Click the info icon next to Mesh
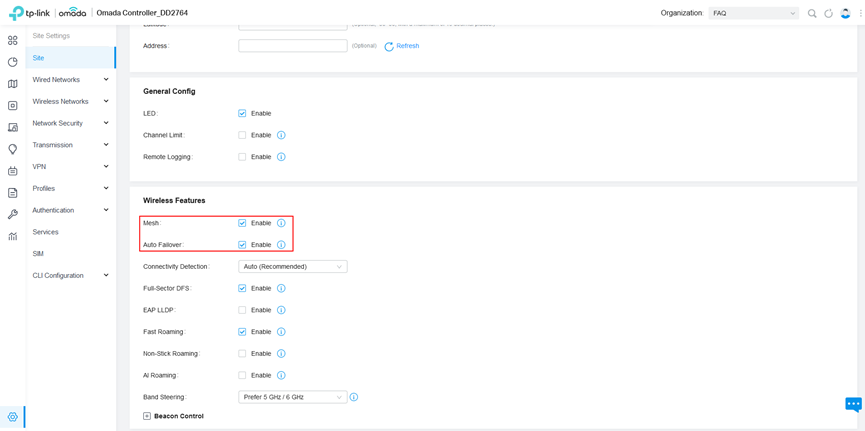The height and width of the screenshot is (431, 865). pos(281,223)
